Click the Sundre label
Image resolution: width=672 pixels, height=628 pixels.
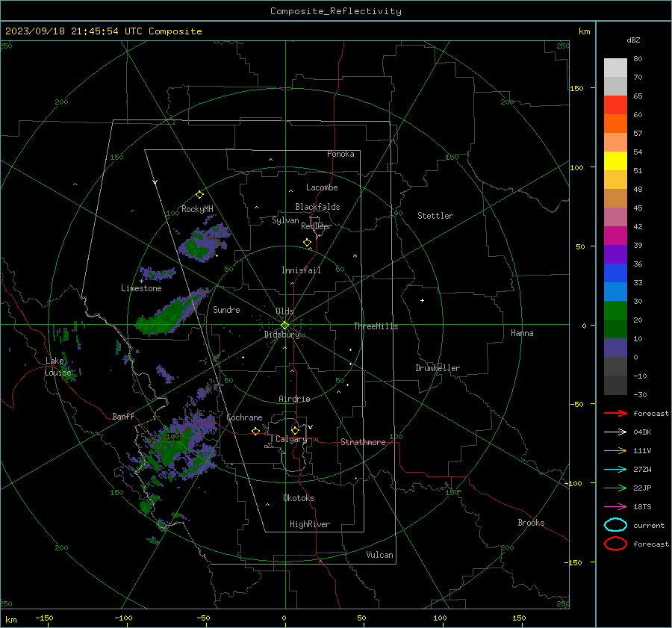[x=226, y=309]
